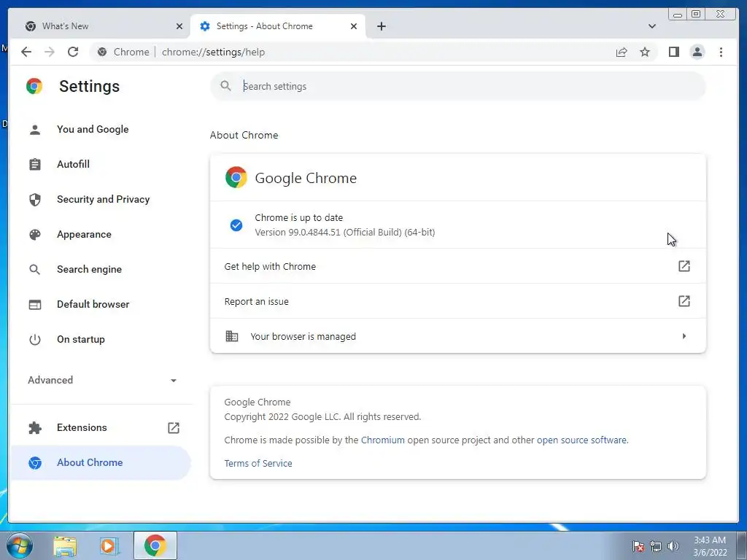This screenshot has height=560, width=747.
Task: Open Get help with Chrome
Action: pos(457,266)
